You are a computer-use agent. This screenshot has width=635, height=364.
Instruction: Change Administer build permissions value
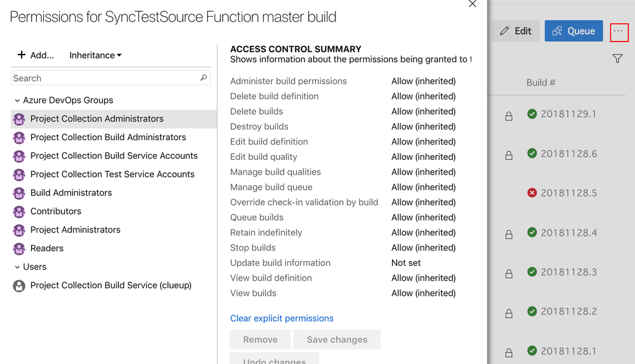tap(423, 81)
